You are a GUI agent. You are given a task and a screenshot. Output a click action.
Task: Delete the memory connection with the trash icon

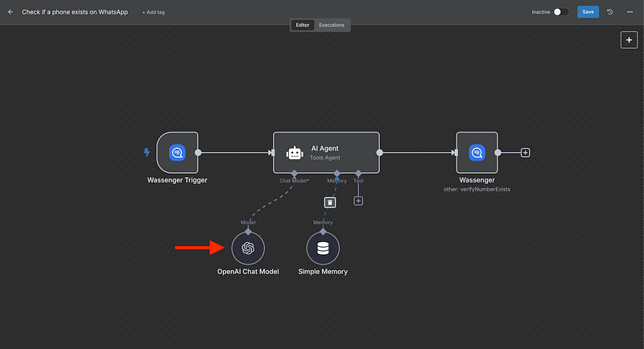click(330, 202)
